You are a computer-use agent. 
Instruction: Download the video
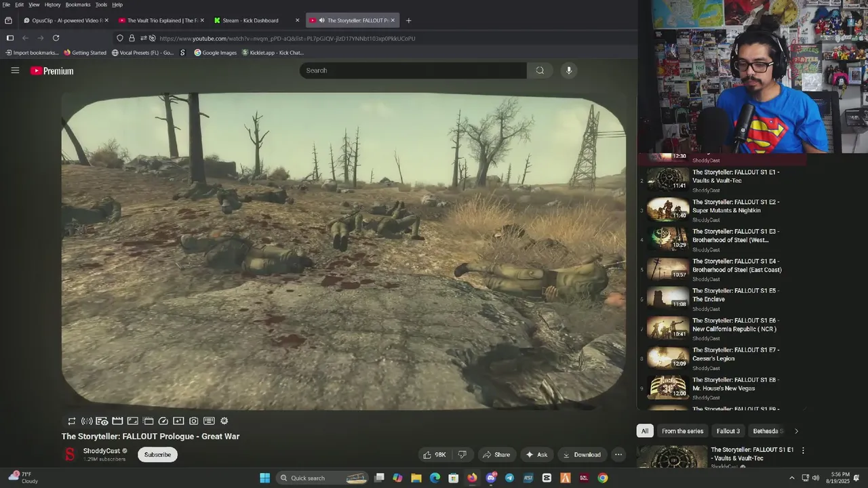[582, 455]
